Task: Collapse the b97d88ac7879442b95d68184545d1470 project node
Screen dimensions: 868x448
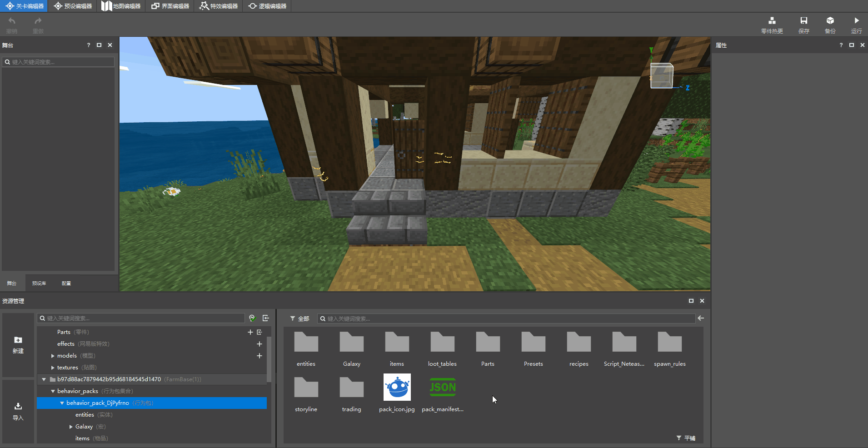Action: pyautogui.click(x=44, y=379)
